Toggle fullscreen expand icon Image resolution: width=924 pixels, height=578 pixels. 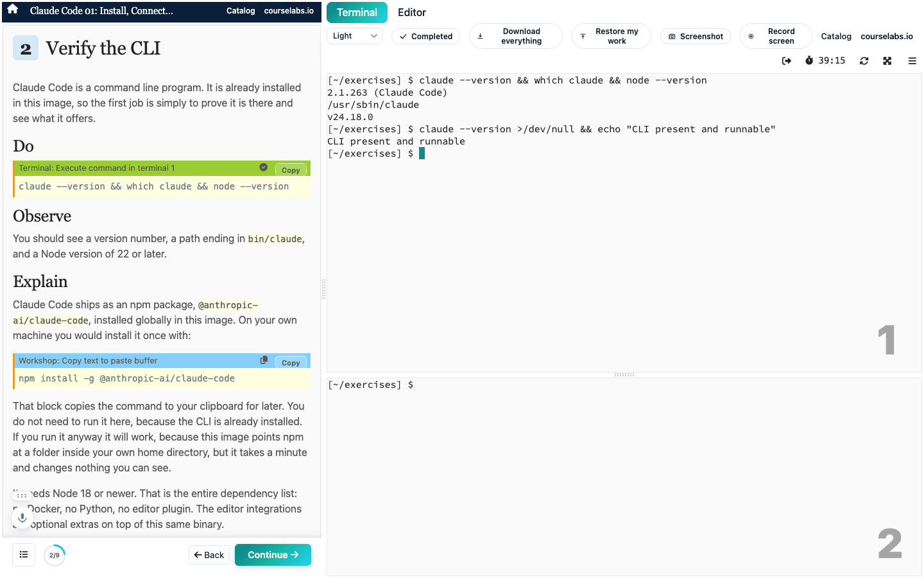887,60
